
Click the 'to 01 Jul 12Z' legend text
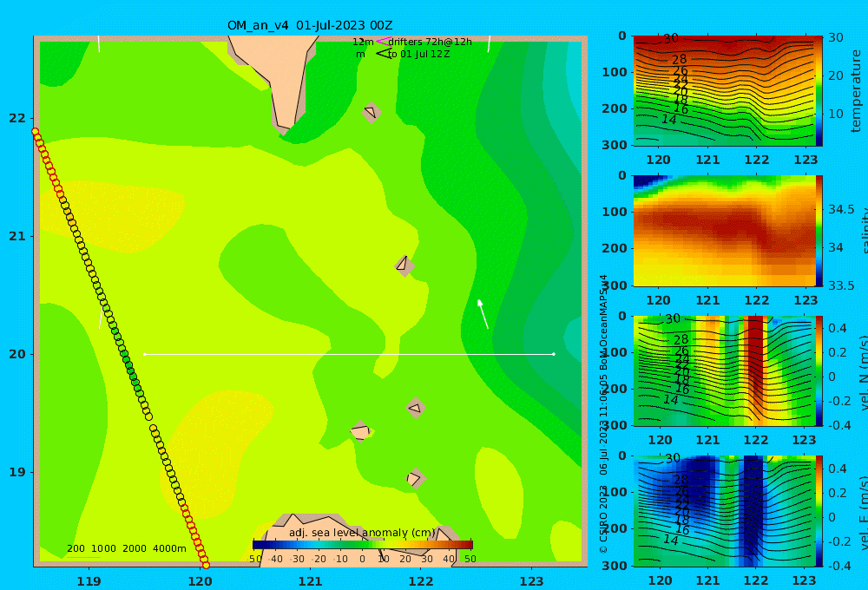coord(419,55)
